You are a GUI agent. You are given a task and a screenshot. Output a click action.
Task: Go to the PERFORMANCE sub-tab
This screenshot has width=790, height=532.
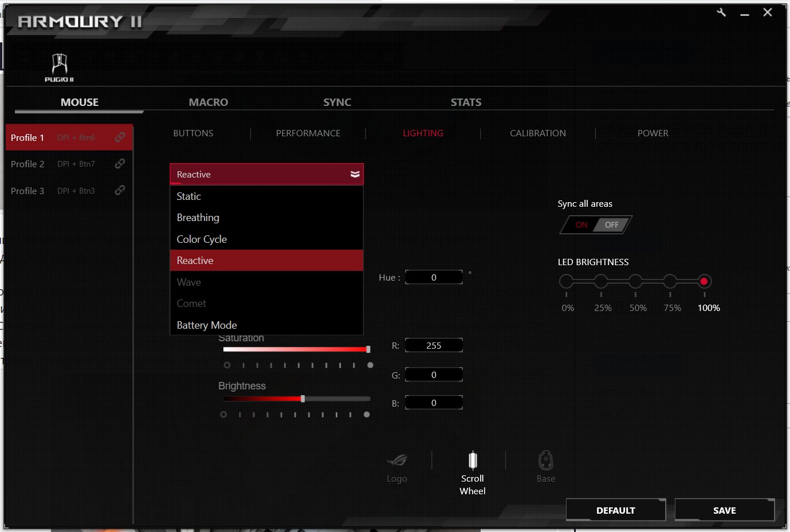click(308, 133)
